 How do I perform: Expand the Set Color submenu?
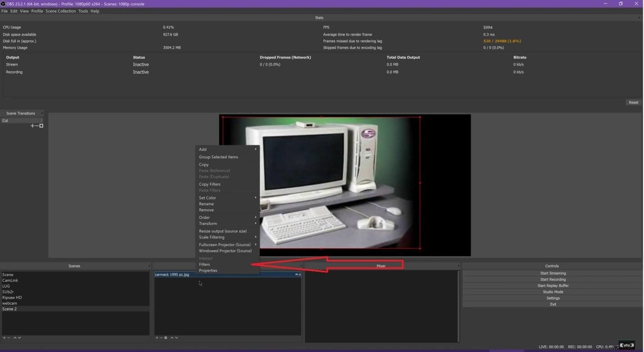pos(208,197)
